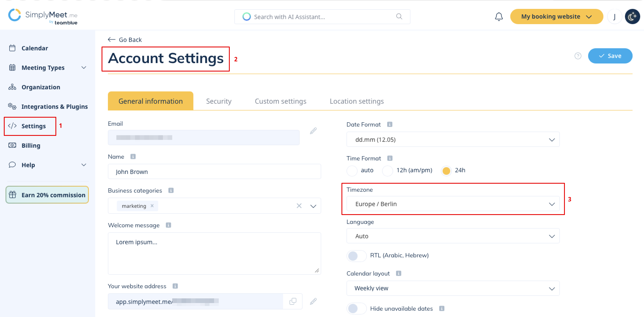Viewport: 644px width, 317px height.
Task: Click the AI Assistant circle icon
Action: tap(246, 17)
